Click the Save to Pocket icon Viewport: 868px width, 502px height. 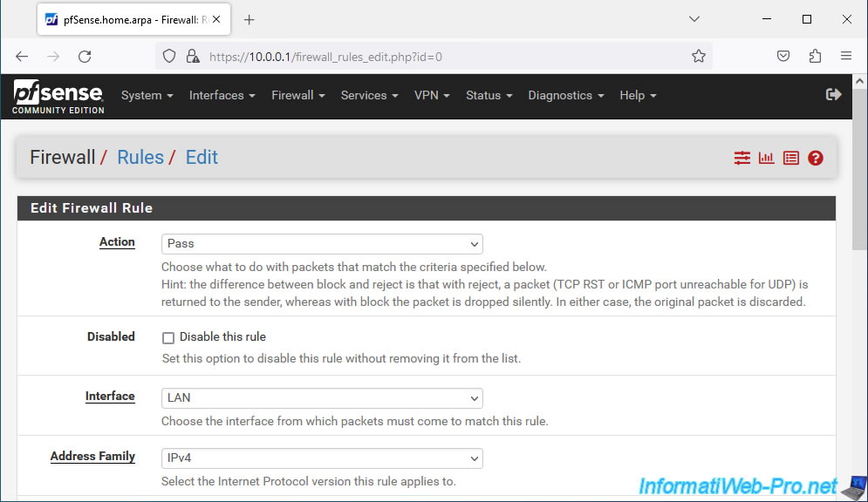coord(783,56)
